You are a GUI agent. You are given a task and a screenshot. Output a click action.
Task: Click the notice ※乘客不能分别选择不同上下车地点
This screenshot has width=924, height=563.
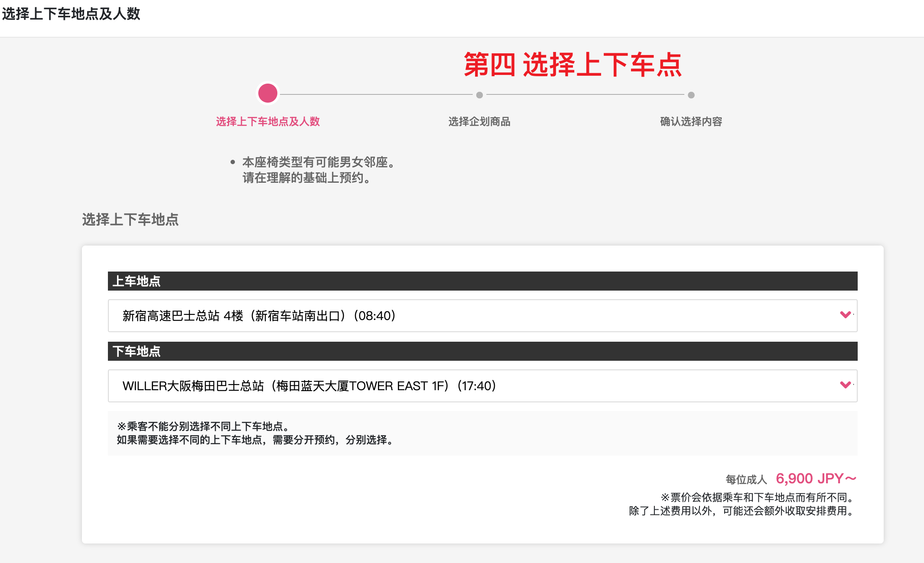coord(203,427)
